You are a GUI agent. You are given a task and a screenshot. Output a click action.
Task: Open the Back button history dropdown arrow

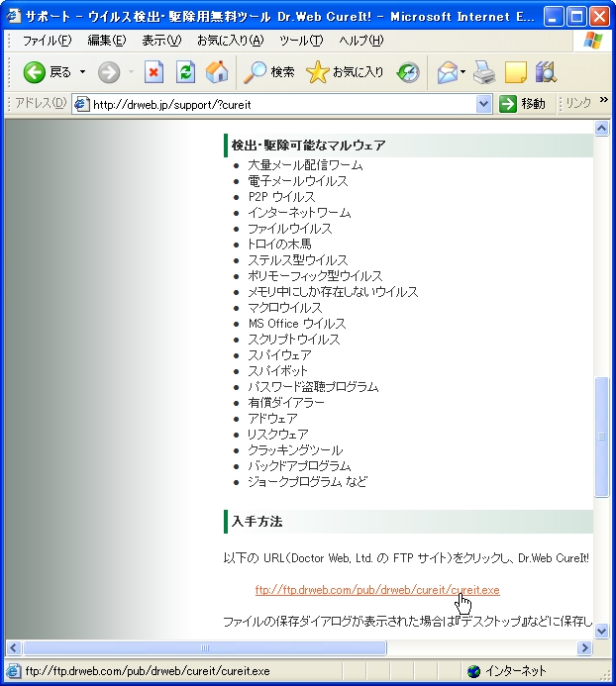82,72
